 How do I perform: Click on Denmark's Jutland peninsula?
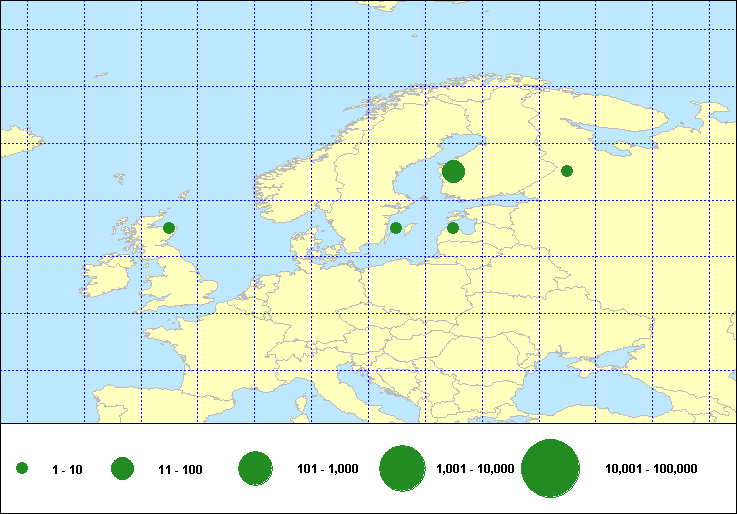click(x=305, y=243)
